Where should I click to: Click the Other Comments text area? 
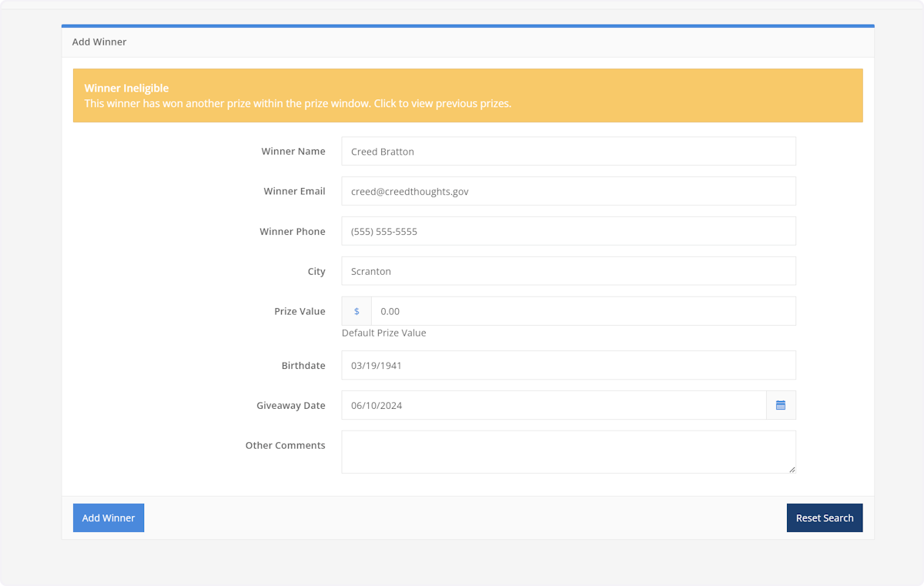(x=568, y=451)
